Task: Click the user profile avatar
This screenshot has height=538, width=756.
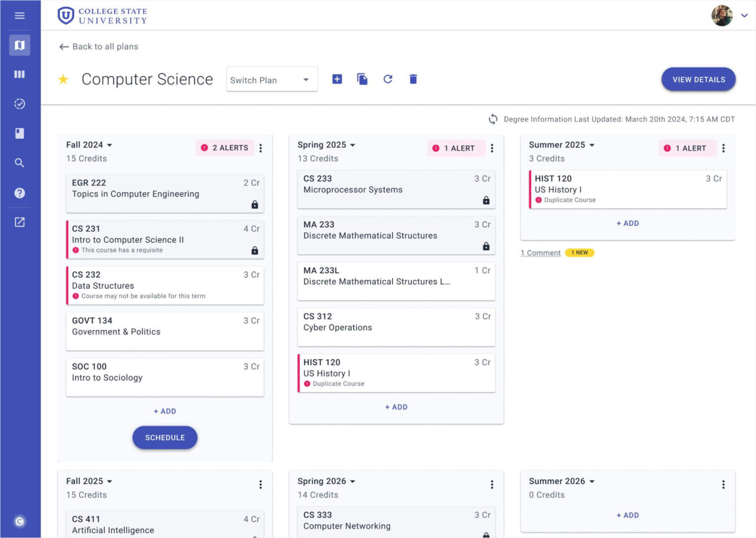Action: (x=722, y=16)
